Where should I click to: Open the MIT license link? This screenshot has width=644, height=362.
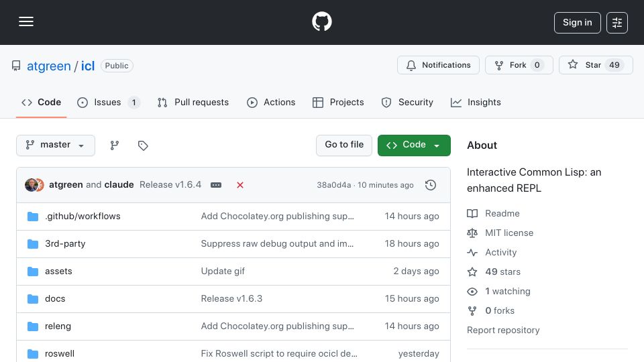coord(500,233)
